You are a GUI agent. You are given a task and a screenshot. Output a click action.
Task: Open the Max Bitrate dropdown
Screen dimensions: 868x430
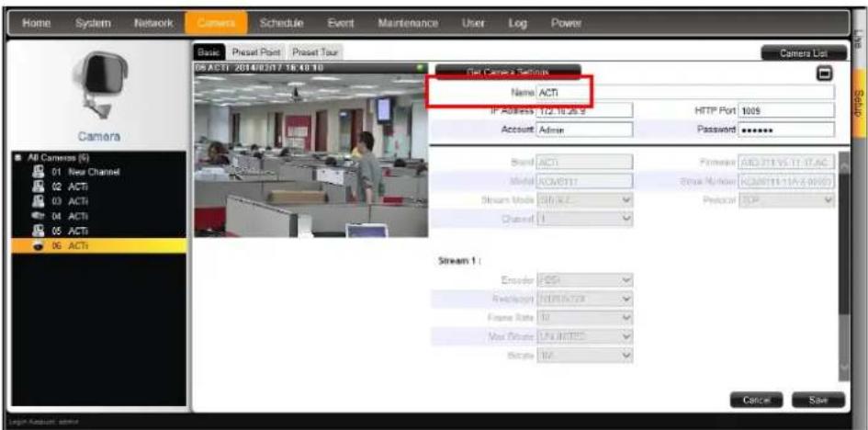(584, 337)
